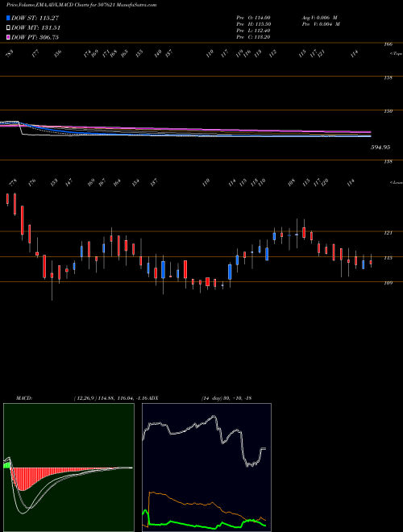Click the 'Pre O: 114.00' open value
403x532 pixels.
[253, 18]
